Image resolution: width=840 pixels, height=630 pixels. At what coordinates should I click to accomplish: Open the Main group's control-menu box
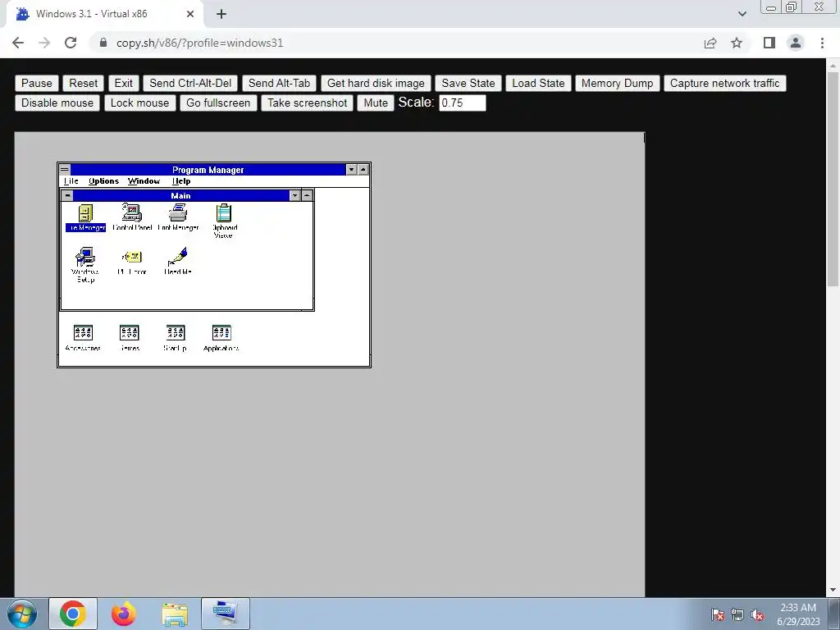(67, 195)
